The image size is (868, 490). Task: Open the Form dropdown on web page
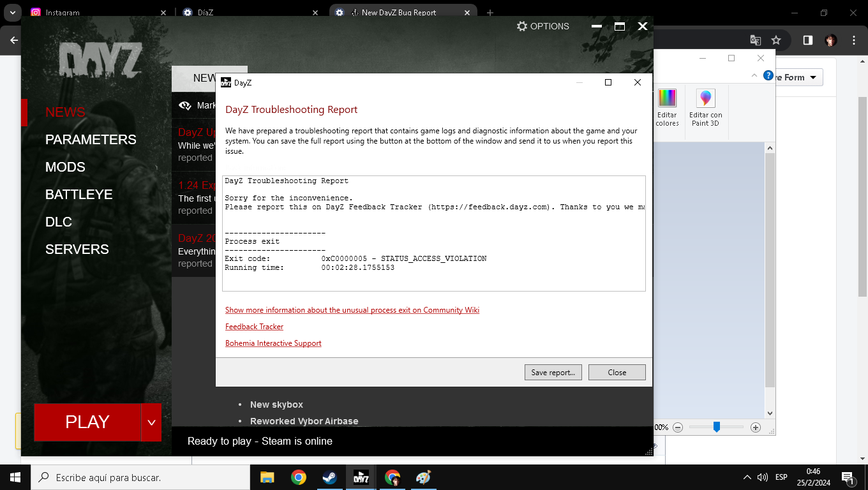(x=800, y=77)
